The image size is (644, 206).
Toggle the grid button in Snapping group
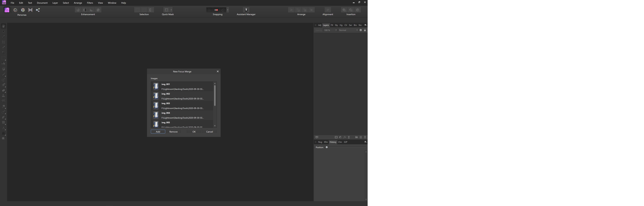tap(209, 10)
